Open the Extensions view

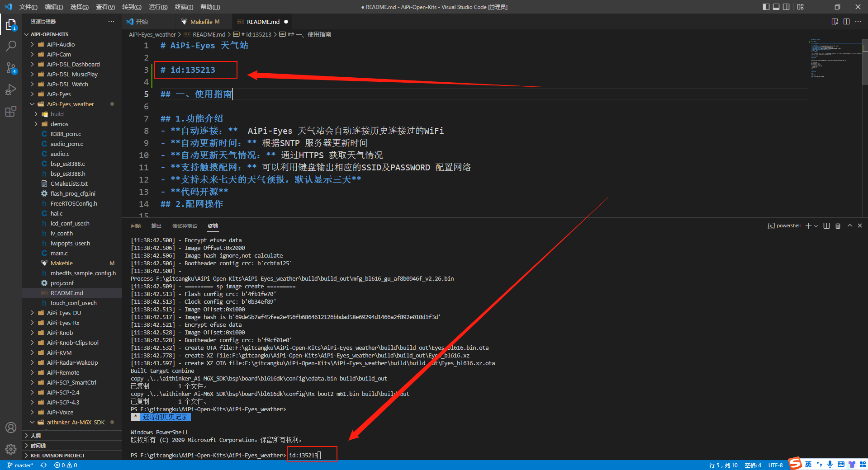(x=11, y=111)
